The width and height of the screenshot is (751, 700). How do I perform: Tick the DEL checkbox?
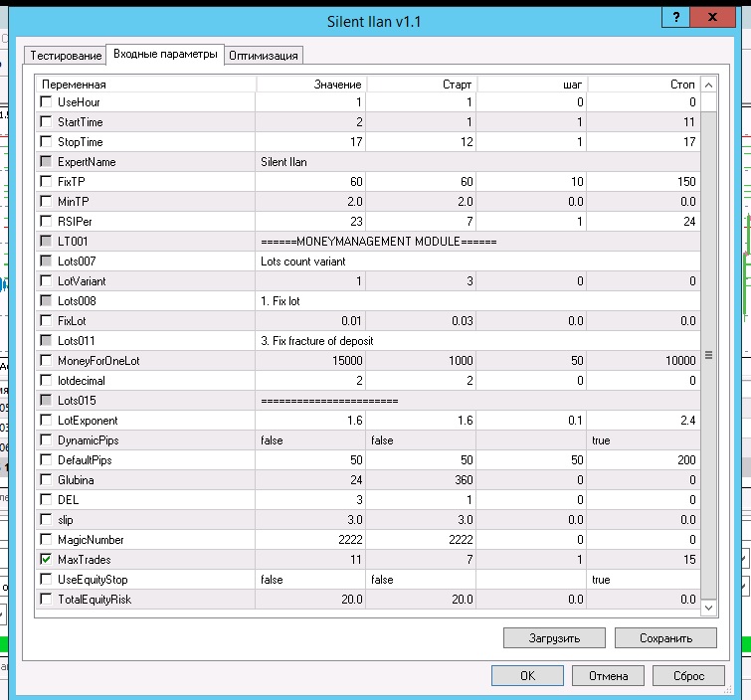pos(46,499)
